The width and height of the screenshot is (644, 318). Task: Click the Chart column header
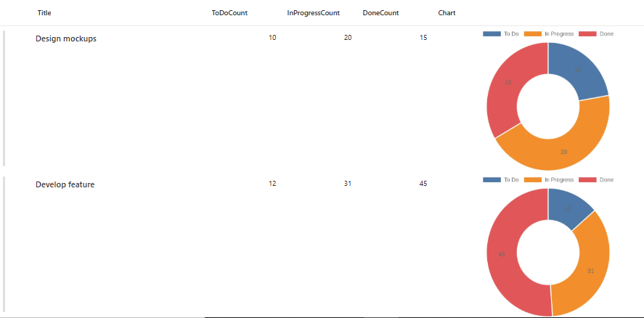tap(447, 13)
